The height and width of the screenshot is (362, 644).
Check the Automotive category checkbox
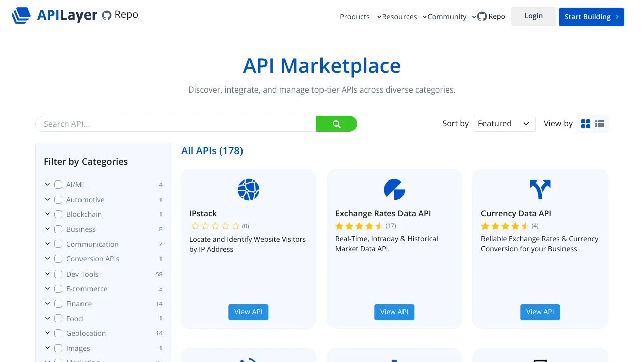(x=58, y=200)
